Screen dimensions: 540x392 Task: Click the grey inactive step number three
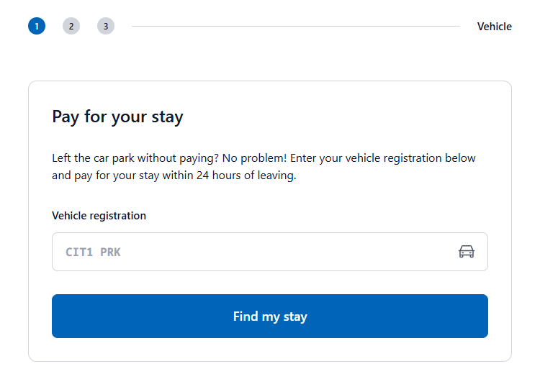click(106, 26)
